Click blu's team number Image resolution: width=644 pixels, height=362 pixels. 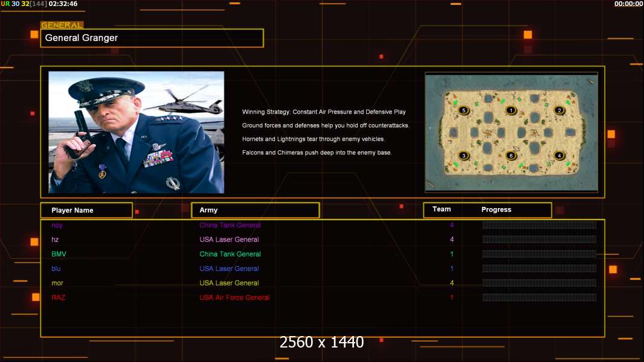click(451, 268)
